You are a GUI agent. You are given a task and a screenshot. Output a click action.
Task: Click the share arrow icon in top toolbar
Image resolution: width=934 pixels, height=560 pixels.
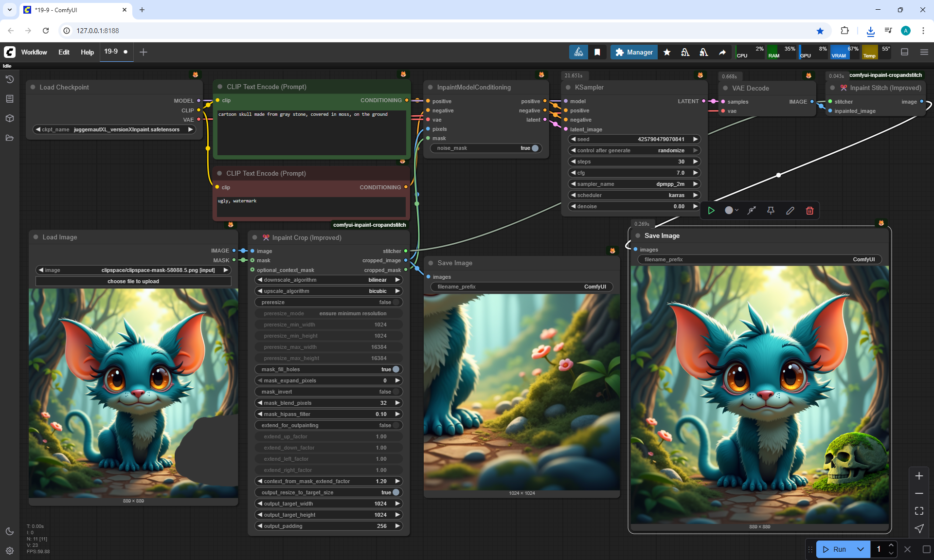(x=722, y=52)
